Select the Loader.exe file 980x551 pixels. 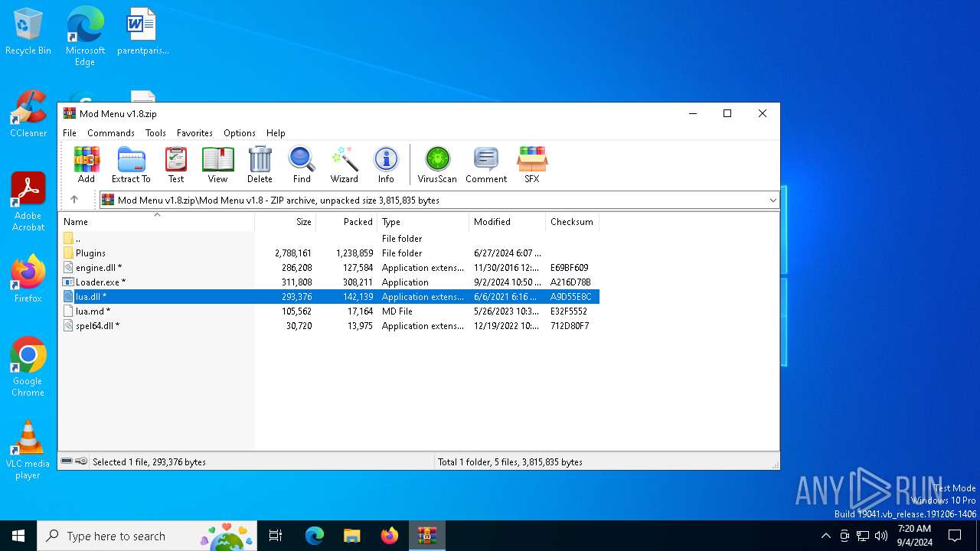click(x=329, y=282)
